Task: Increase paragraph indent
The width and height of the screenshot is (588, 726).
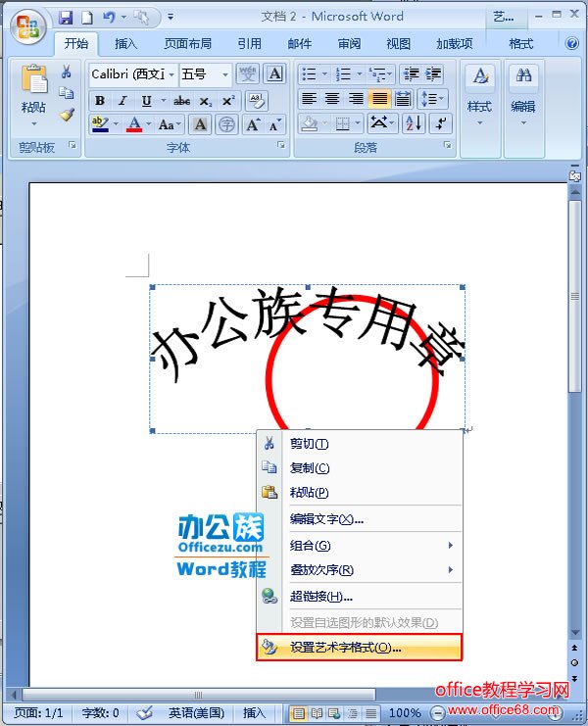Action: tap(434, 74)
